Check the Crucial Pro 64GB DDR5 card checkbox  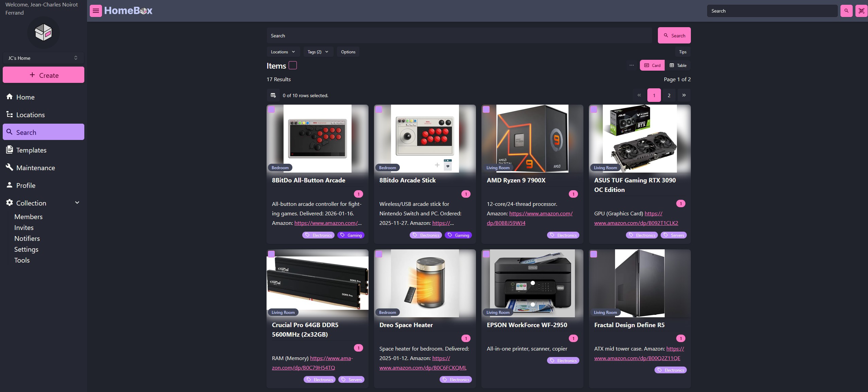pos(271,254)
